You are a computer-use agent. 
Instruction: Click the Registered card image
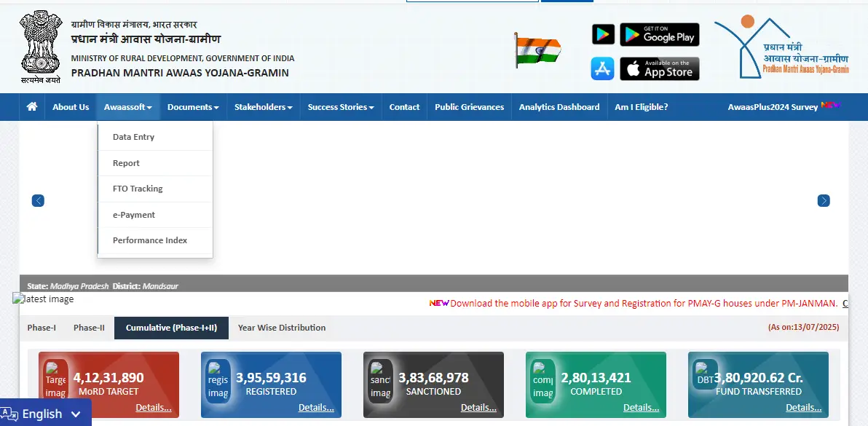coord(218,379)
